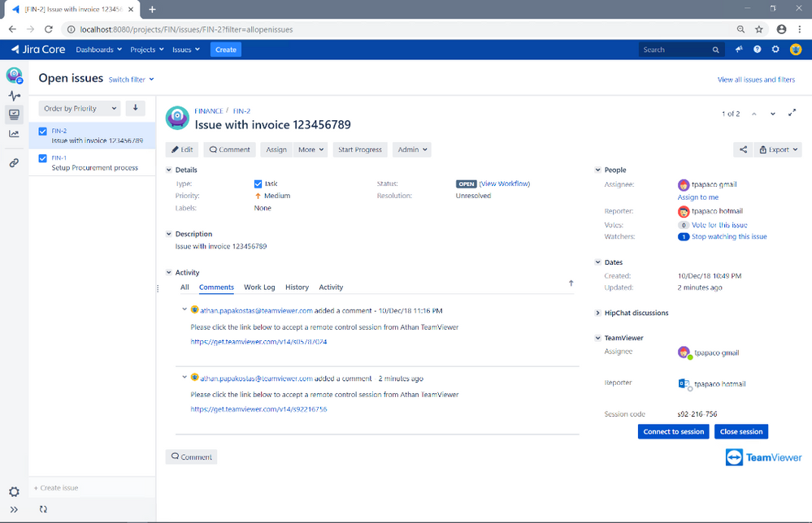Open Jira administration gear in top header
This screenshot has height=523, width=812.
pos(775,50)
